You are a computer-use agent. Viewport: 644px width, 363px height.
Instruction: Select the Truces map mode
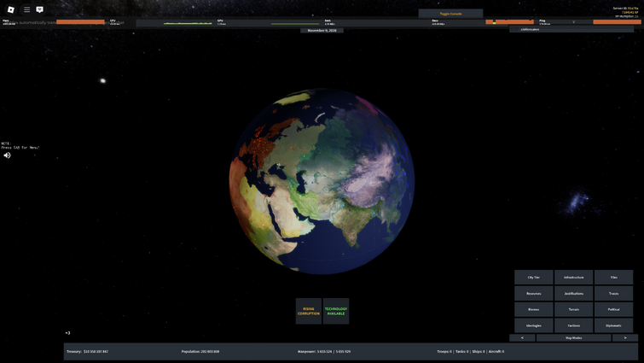point(613,294)
